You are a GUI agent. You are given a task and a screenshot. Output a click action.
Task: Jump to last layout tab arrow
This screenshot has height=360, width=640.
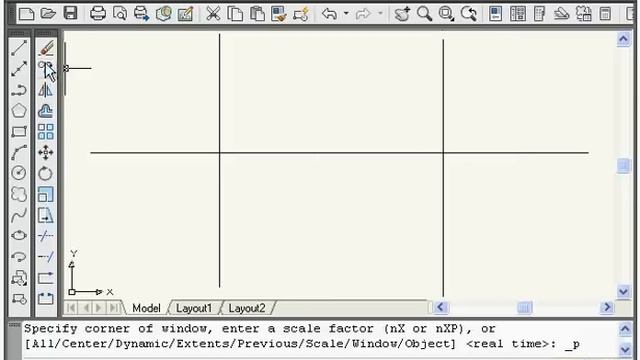pyautogui.click(x=115, y=307)
